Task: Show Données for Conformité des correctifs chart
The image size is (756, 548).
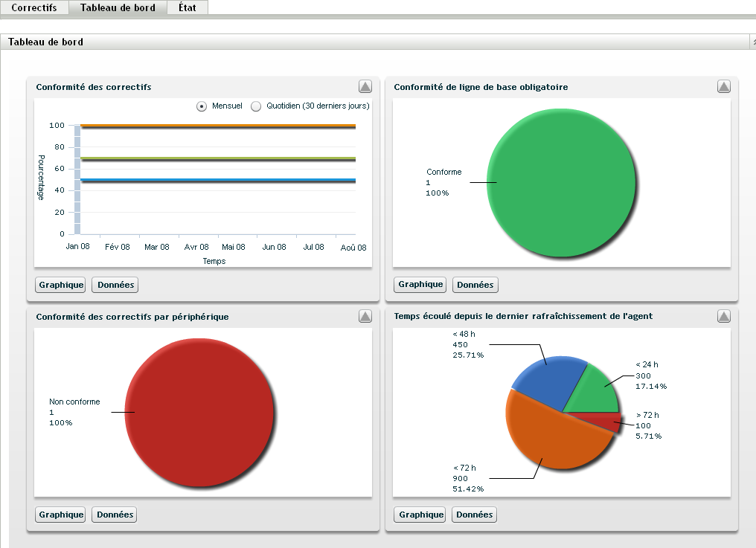Action: click(x=115, y=285)
